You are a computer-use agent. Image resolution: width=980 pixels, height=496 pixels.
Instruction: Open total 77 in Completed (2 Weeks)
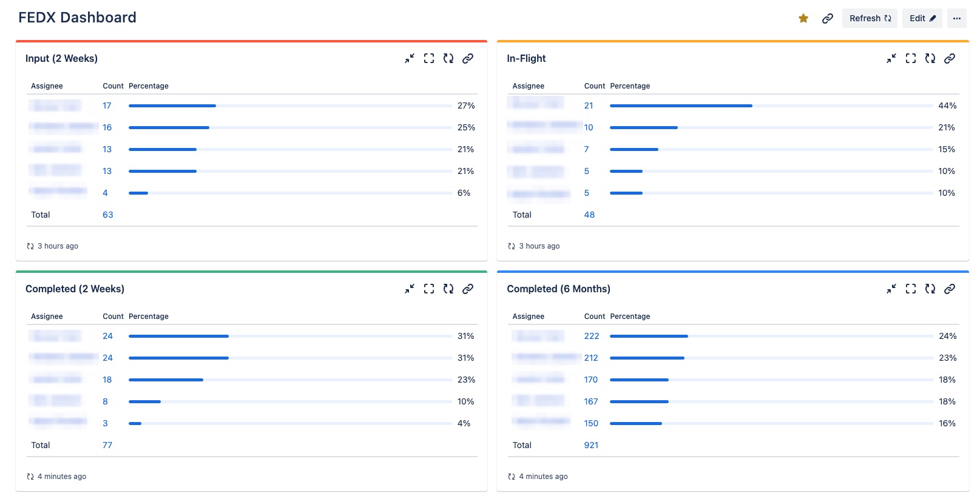107,445
